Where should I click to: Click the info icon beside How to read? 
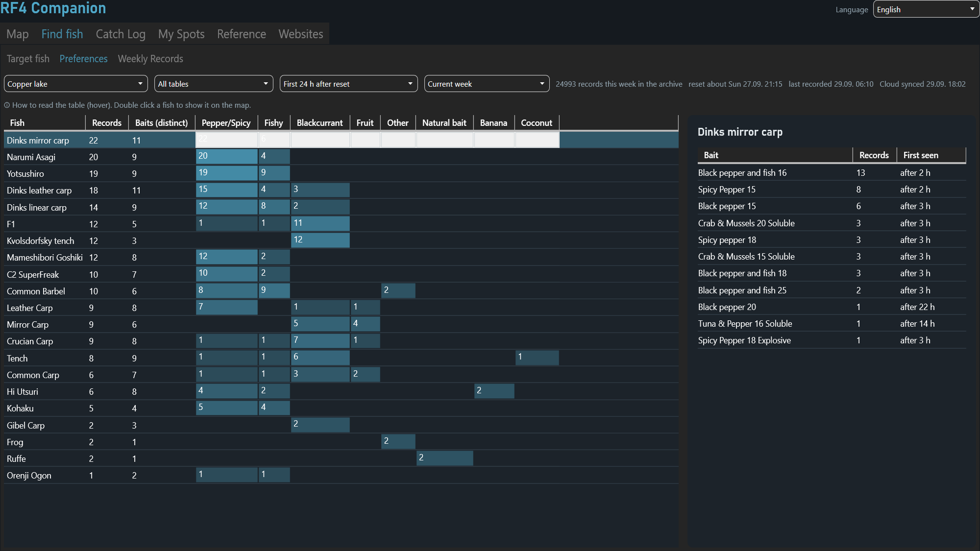tap(7, 105)
